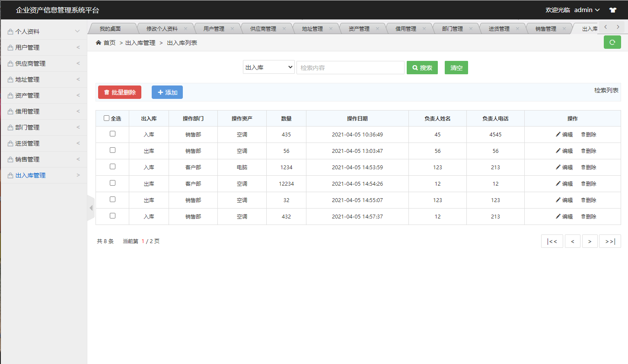Click the green refresh icon above the list
This screenshot has width=628, height=364.
(612, 42)
